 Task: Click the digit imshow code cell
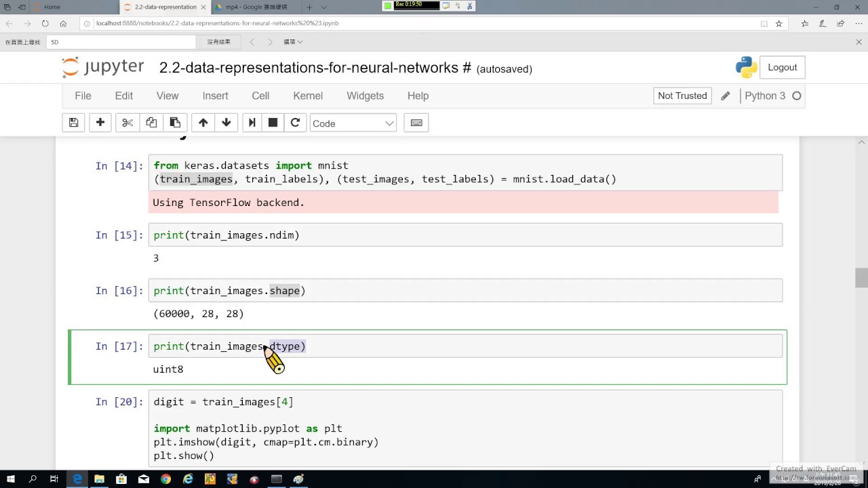click(465, 429)
